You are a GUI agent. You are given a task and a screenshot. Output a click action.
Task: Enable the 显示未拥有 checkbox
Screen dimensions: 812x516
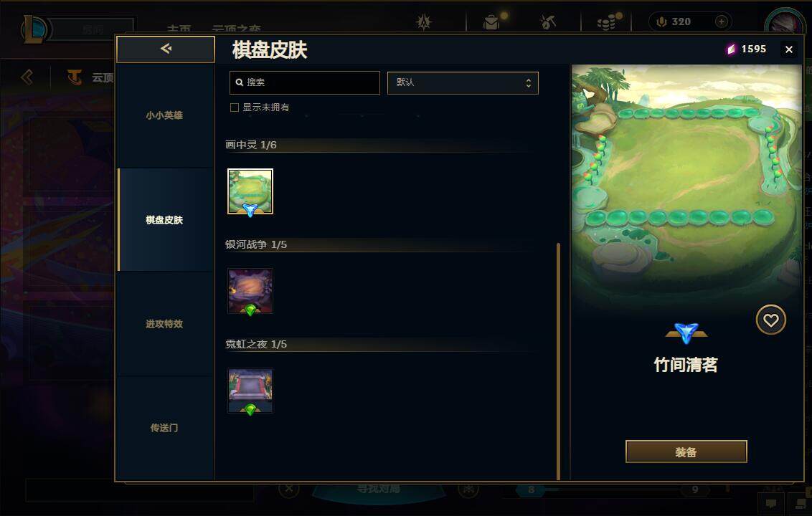pos(235,107)
